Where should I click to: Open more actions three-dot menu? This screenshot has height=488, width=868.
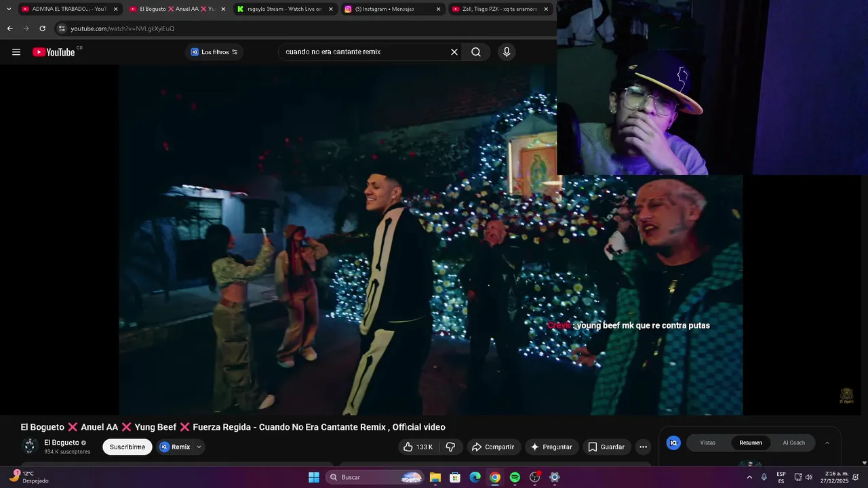pyautogui.click(x=643, y=447)
